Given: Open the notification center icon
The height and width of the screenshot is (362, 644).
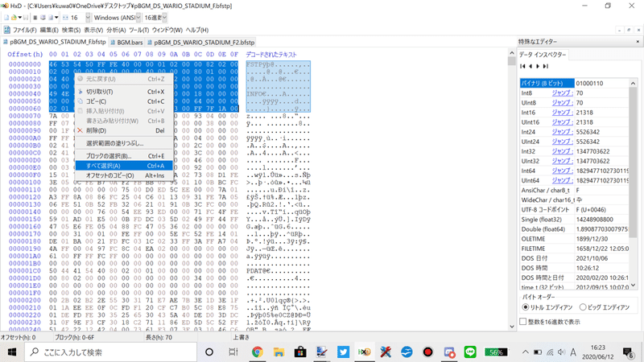Looking at the screenshot, I should click(x=628, y=352).
